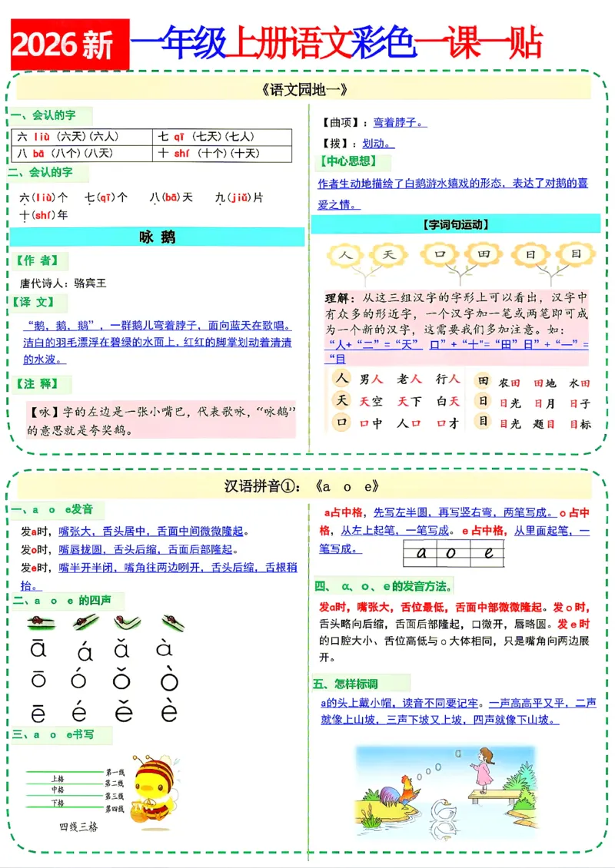Click the tone letter è

click(168, 711)
